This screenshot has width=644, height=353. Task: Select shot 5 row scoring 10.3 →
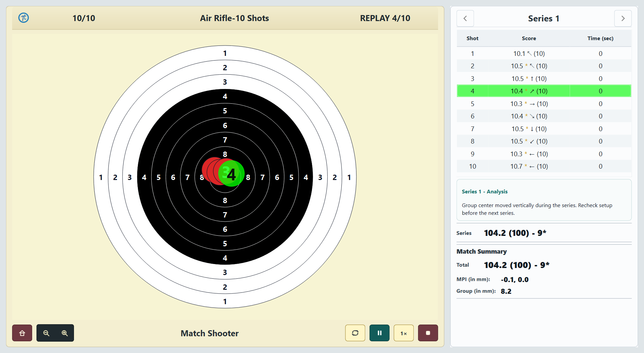pyautogui.click(x=544, y=104)
